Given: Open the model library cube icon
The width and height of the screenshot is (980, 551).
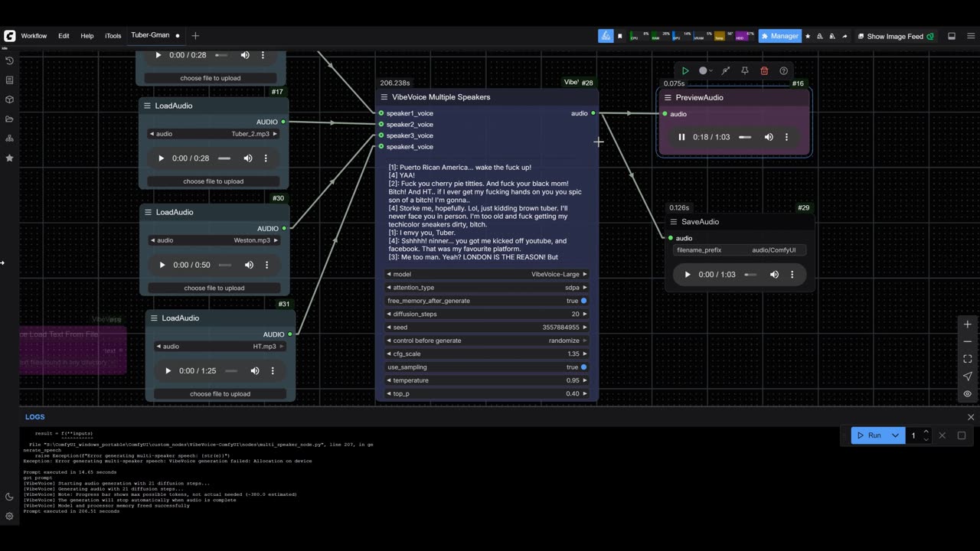Looking at the screenshot, I should [9, 99].
